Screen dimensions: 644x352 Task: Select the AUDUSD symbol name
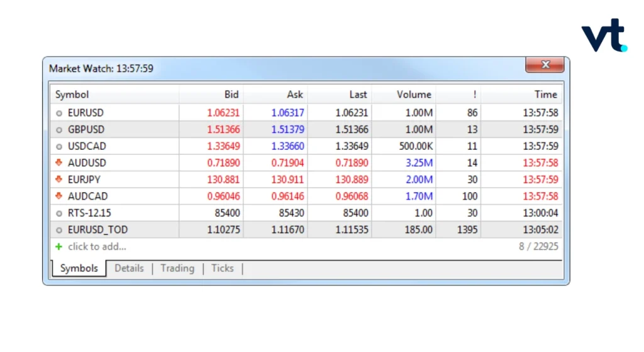[x=87, y=163]
